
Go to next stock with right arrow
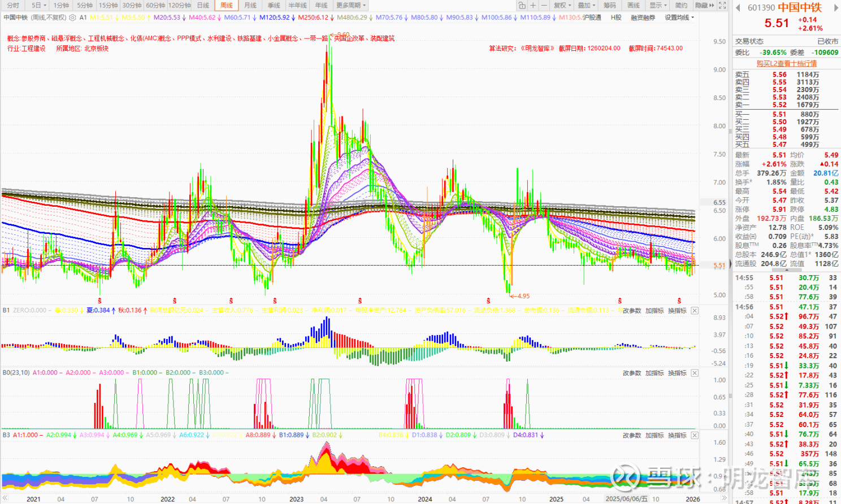pyautogui.click(x=836, y=7)
